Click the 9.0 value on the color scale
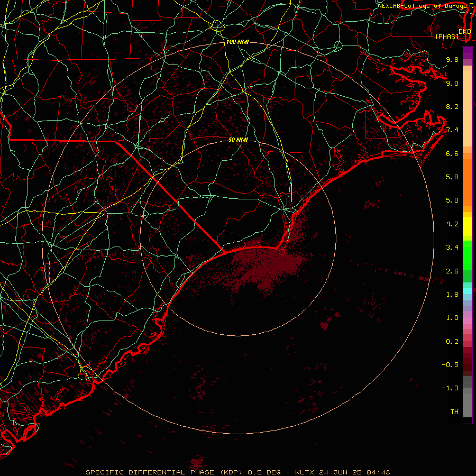Image resolution: width=476 pixels, height=476 pixels. pos(452,83)
